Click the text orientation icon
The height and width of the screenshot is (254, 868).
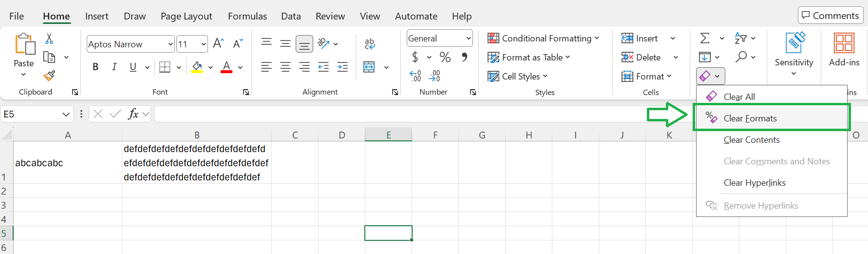[x=324, y=43]
